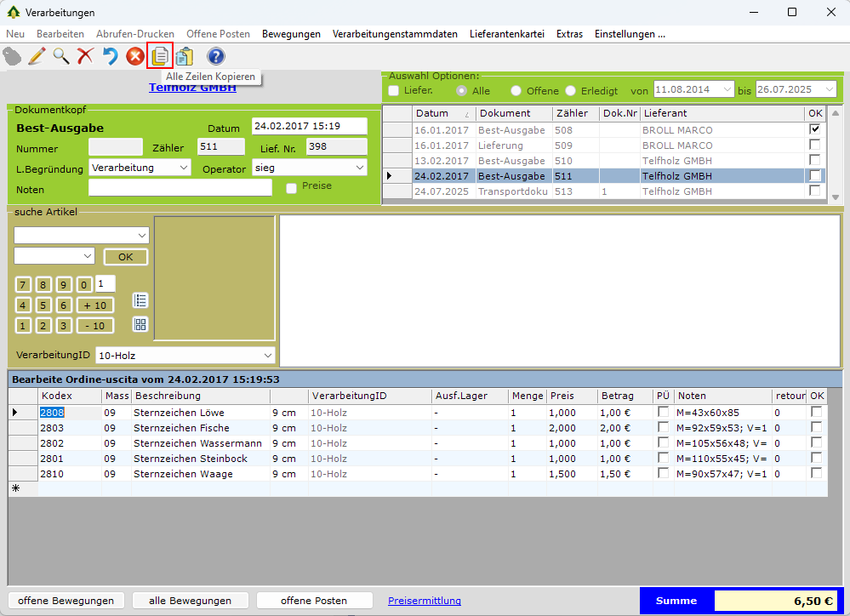Click the Datum field showing 24.02.2017 15:19
The height and width of the screenshot is (616, 850).
[309, 126]
